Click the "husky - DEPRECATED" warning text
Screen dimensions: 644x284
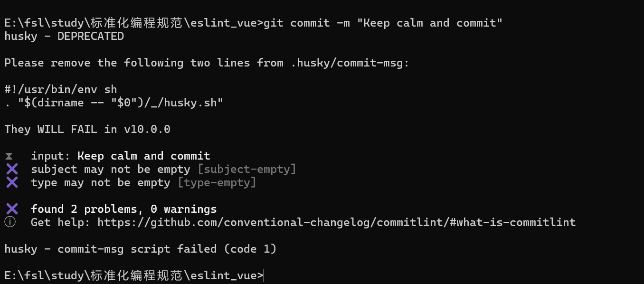click(x=64, y=37)
